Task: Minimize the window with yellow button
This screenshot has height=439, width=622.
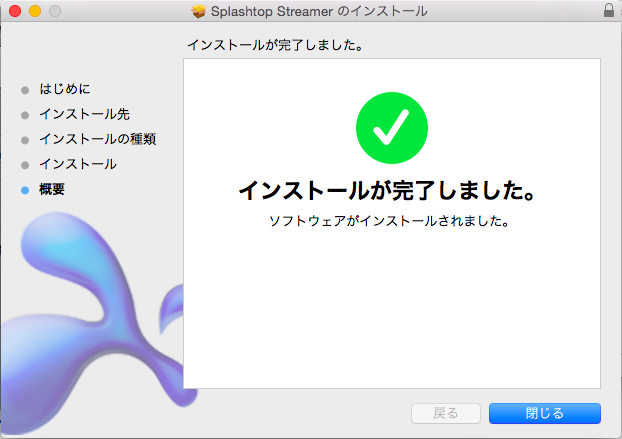Action: (35, 11)
